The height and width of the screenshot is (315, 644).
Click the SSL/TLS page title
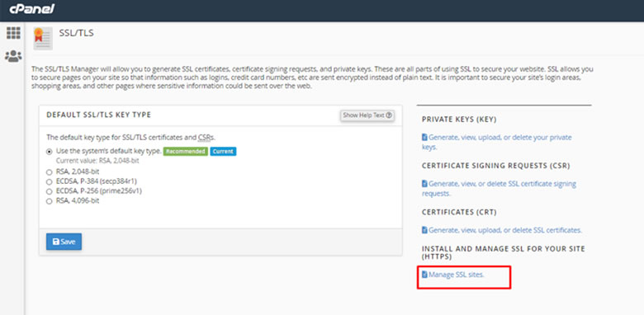coord(77,33)
